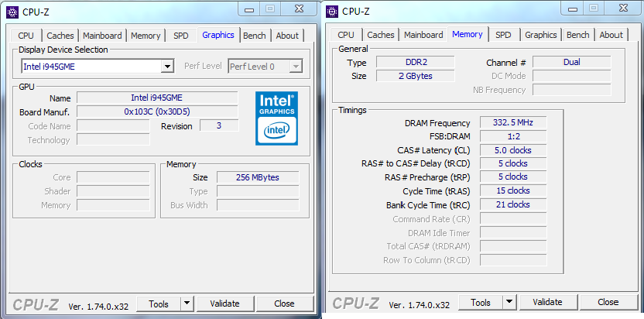Viewport: 644px width, 319px height.
Task: Click Bank Cycle Time value 21 clocks
Action: (513, 204)
